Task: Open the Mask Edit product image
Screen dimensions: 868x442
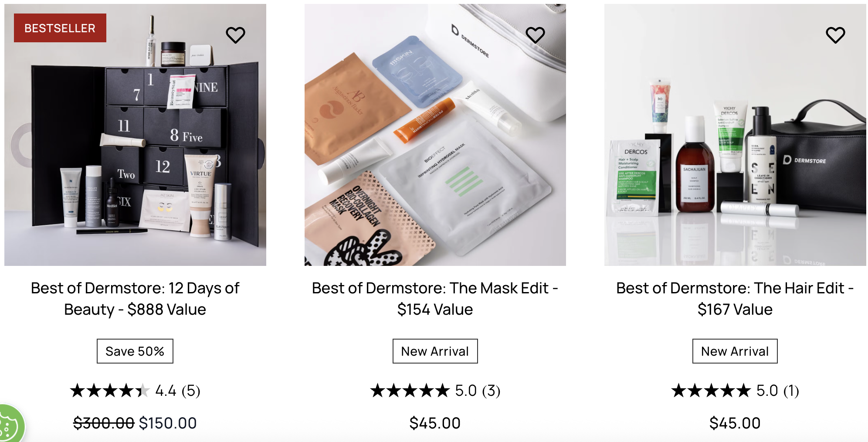Action: [435, 135]
